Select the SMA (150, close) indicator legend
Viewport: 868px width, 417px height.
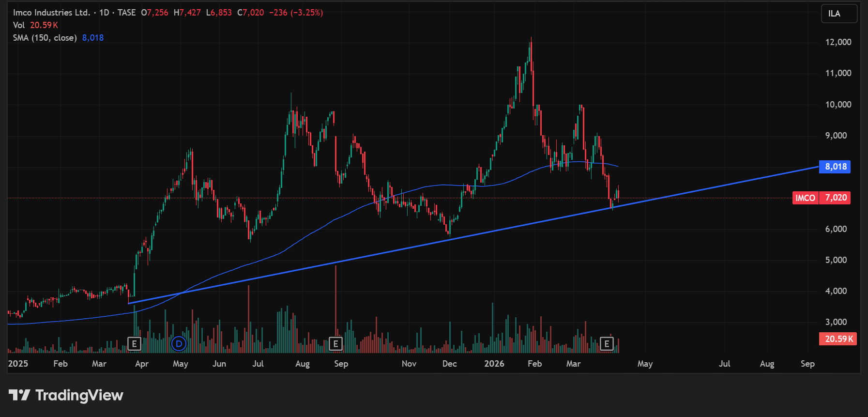click(x=45, y=38)
